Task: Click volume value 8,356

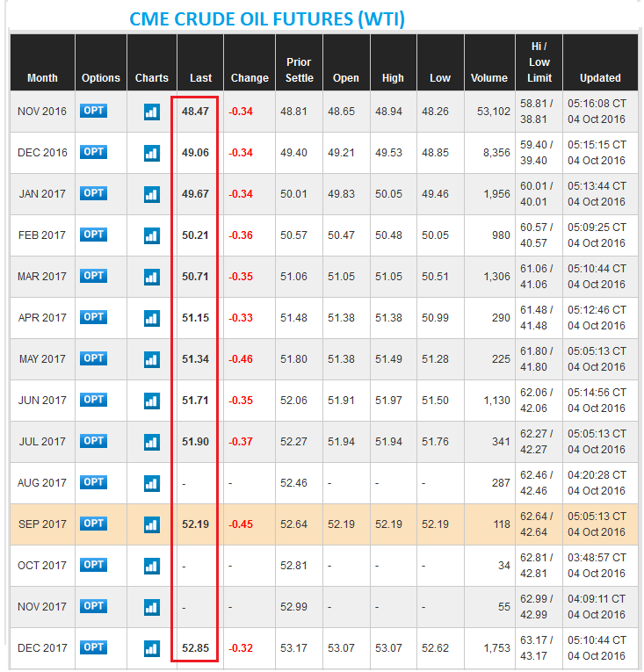Action: pos(496,153)
